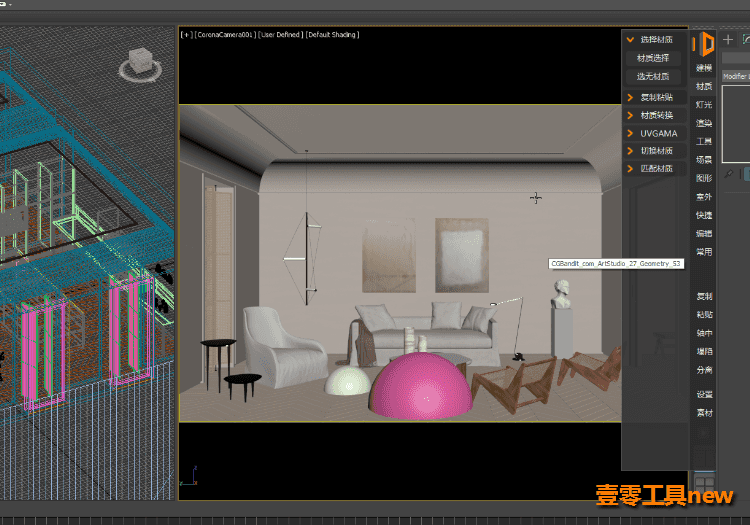Expand the 材质转换 section

(x=655, y=115)
